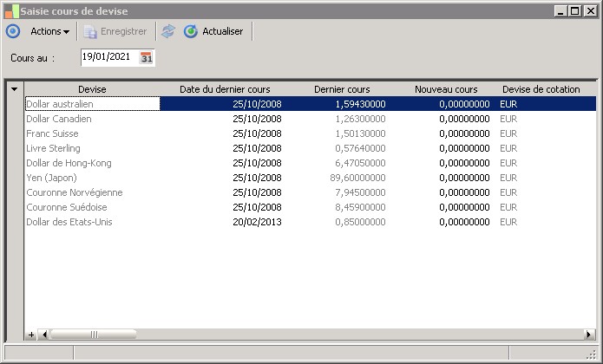The image size is (603, 364).
Task: Select the Dollar australien row
Action: click(x=311, y=104)
